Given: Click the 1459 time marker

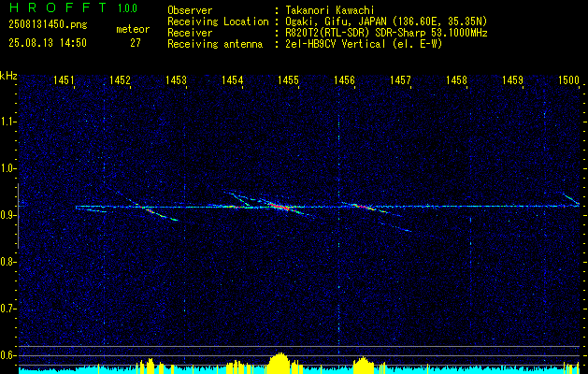Looking at the screenshot, I should point(512,79).
